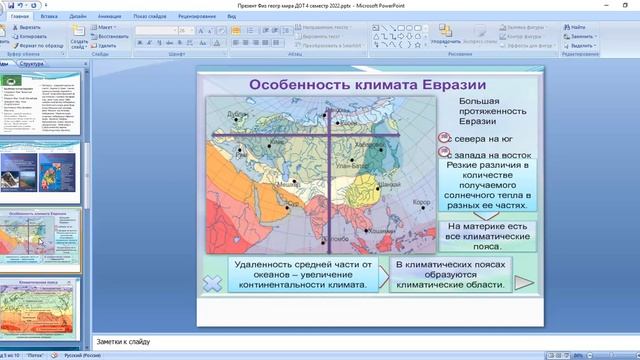Select the oval shape in gallery
Image resolution: width=640 pixels, height=360 pixels.
(409, 28)
